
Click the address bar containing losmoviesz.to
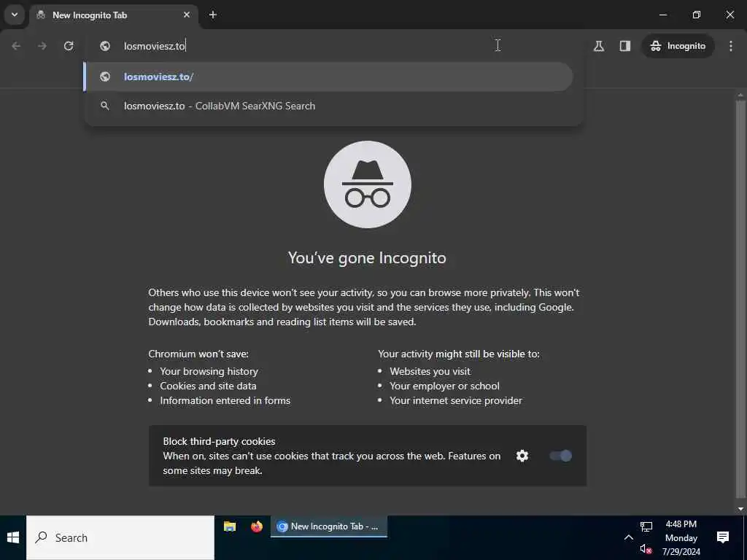pos(333,46)
